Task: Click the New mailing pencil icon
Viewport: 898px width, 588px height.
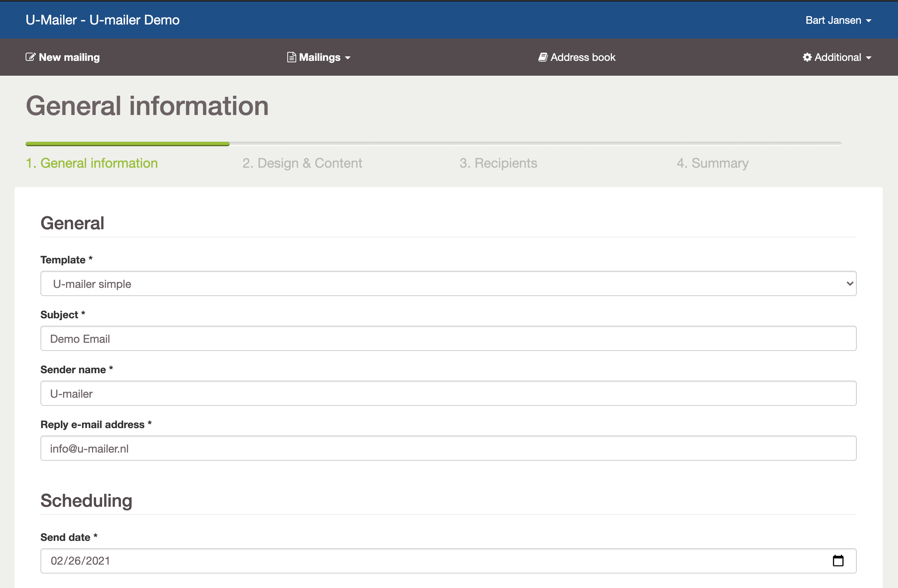Action: 30,57
